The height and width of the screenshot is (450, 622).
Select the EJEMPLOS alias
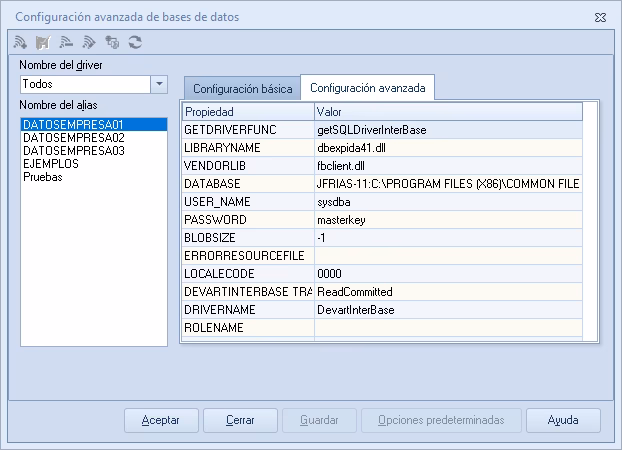coord(94,164)
